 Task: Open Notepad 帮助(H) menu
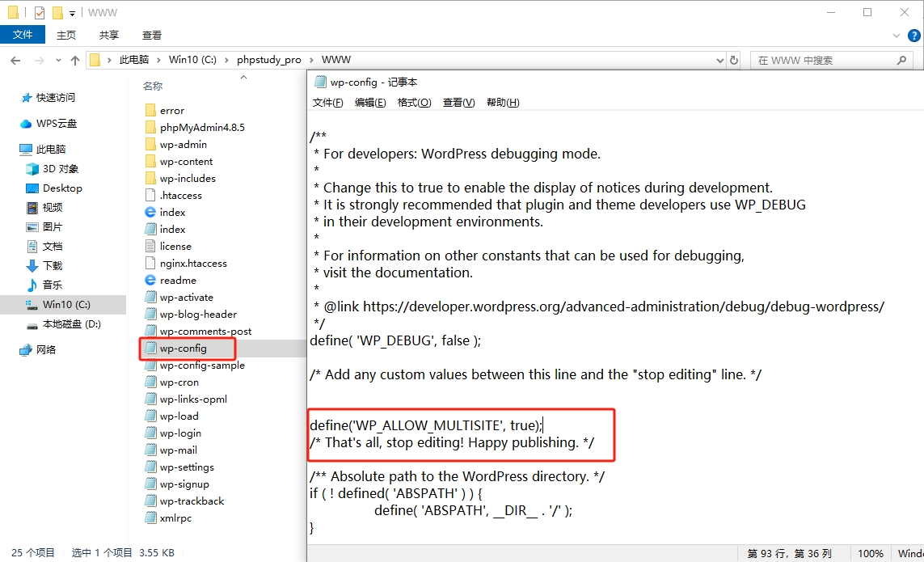point(503,103)
